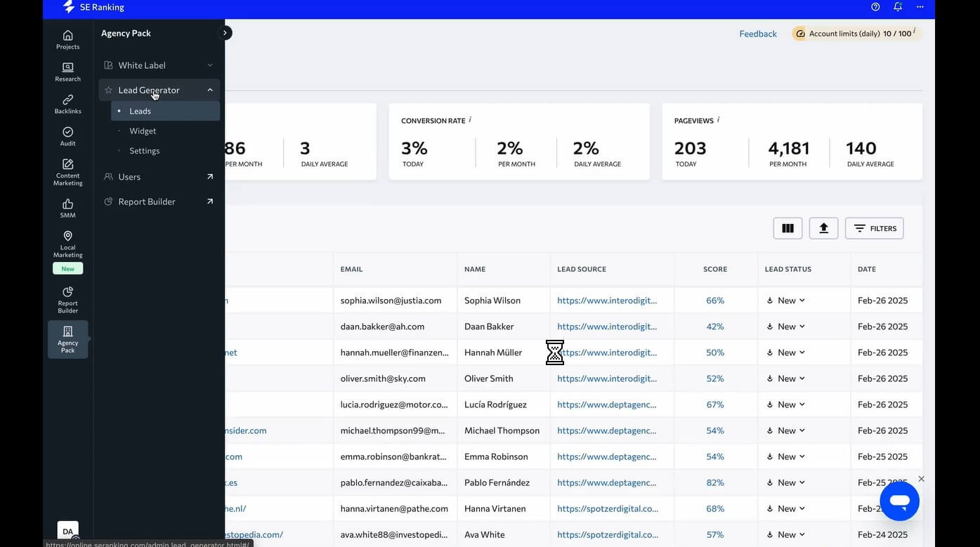The height and width of the screenshot is (547, 980).
Task: Open Report Builder external link arrow
Action: pyautogui.click(x=210, y=202)
